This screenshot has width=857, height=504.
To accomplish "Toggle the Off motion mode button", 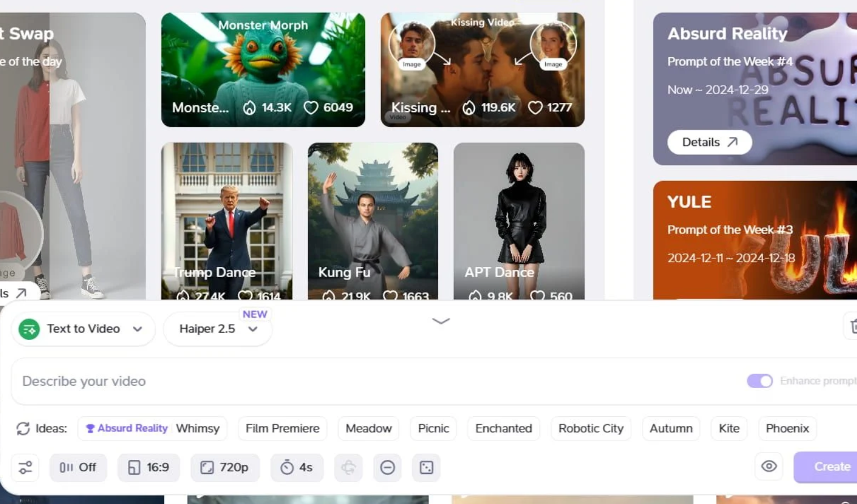I will coord(78,467).
